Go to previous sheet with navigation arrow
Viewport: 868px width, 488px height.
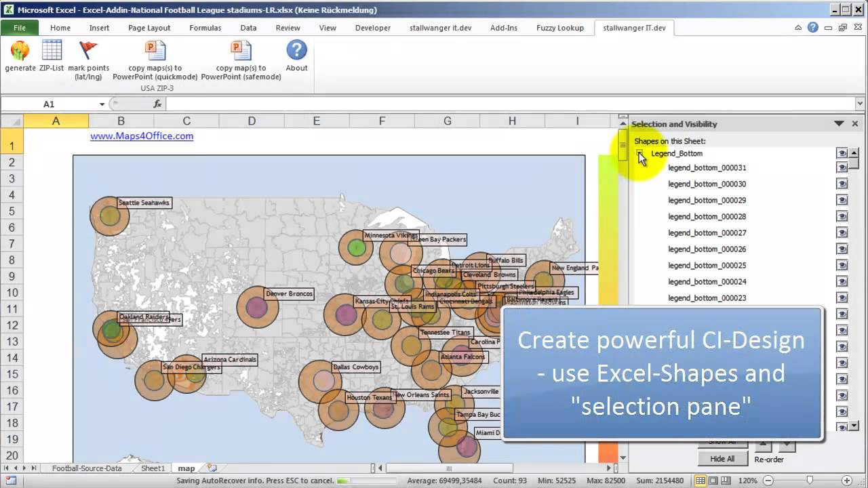pyautogui.click(x=16, y=468)
